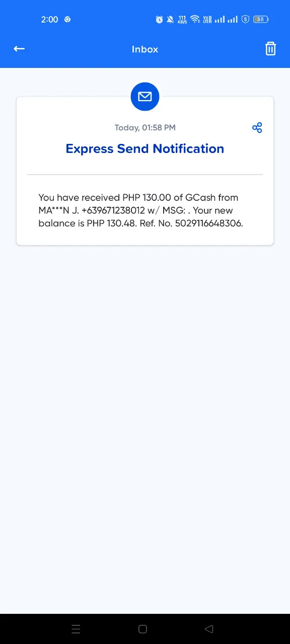Tap the 2:00 clock in the status bar
Viewport: 290px width, 644px height.
pos(49,20)
